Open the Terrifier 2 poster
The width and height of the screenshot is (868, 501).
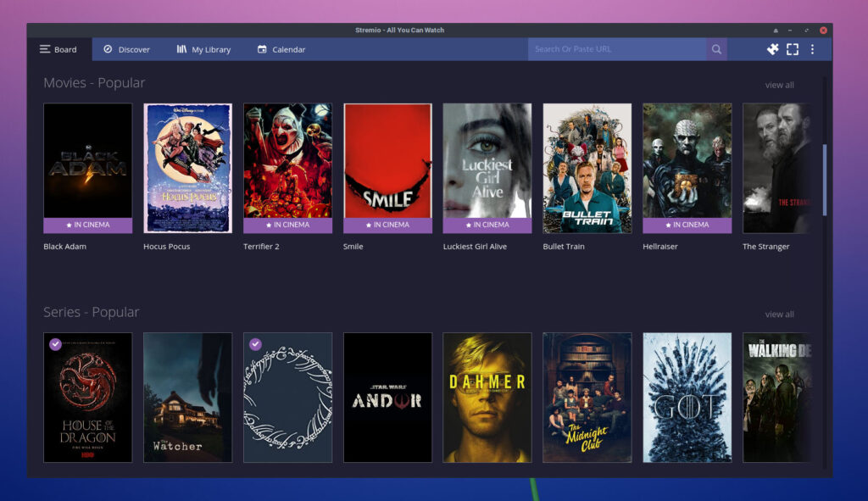(x=288, y=168)
